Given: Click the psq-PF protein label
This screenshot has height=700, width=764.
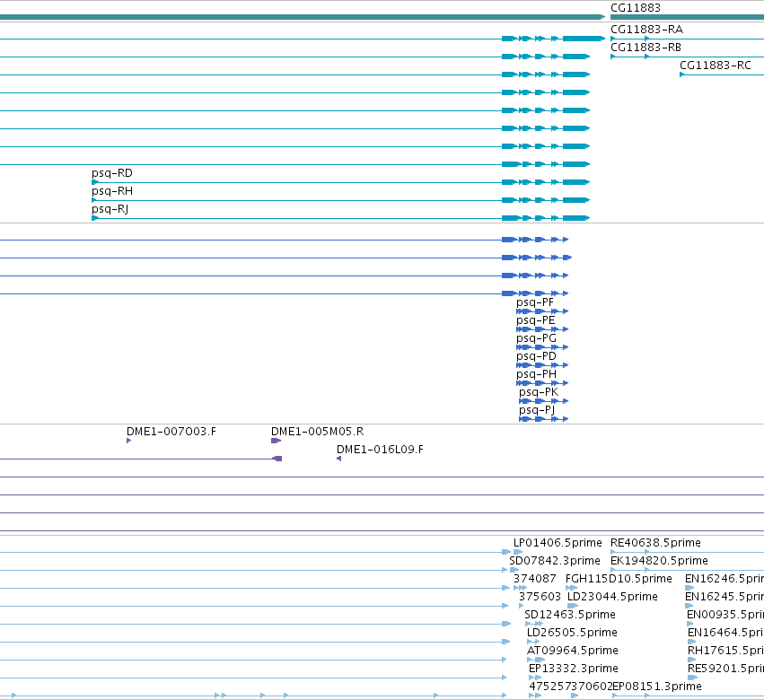Looking at the screenshot, I should 535,302.
